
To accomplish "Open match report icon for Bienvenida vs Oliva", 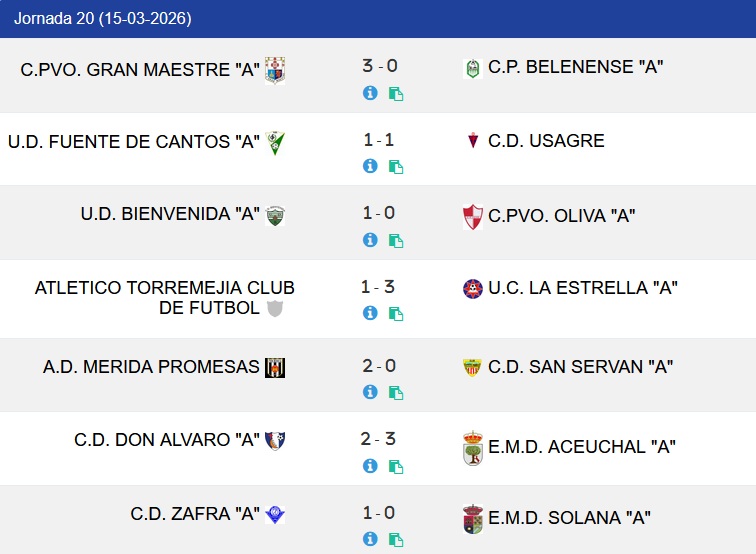I will click(x=396, y=240).
